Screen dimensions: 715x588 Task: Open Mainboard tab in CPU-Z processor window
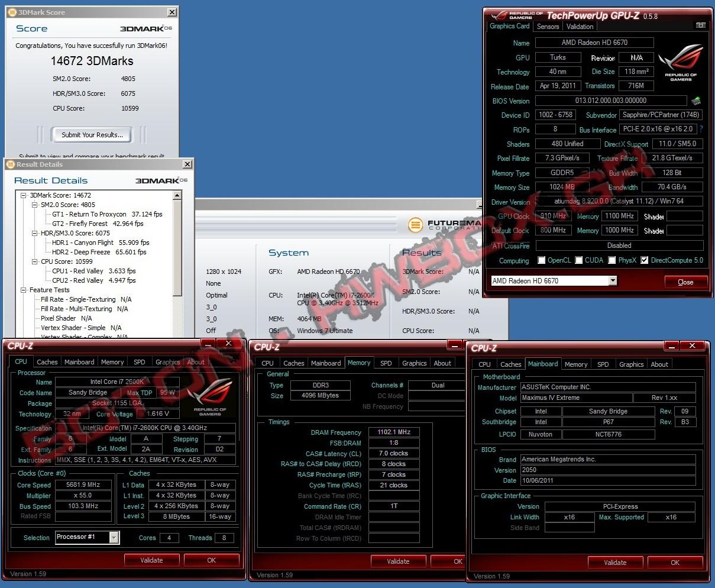pos(79,362)
